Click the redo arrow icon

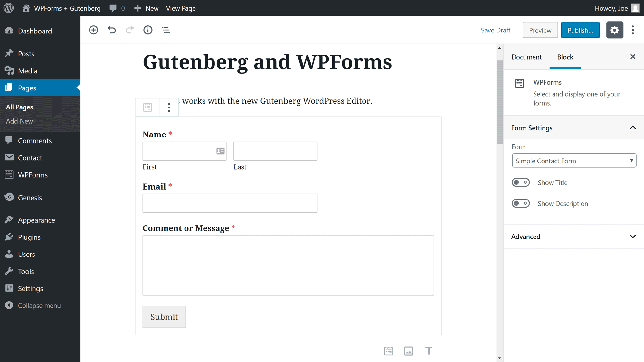coord(129,30)
